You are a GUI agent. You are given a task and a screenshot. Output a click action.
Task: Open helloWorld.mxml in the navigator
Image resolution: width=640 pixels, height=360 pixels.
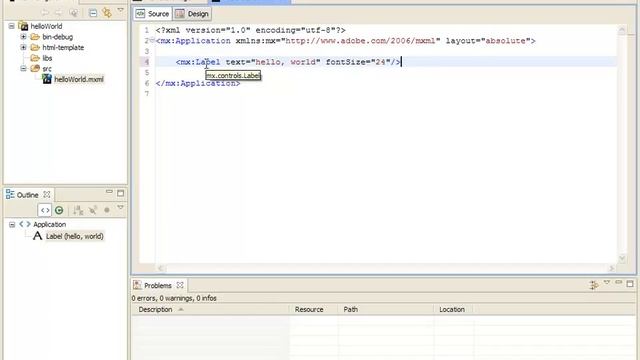79,79
